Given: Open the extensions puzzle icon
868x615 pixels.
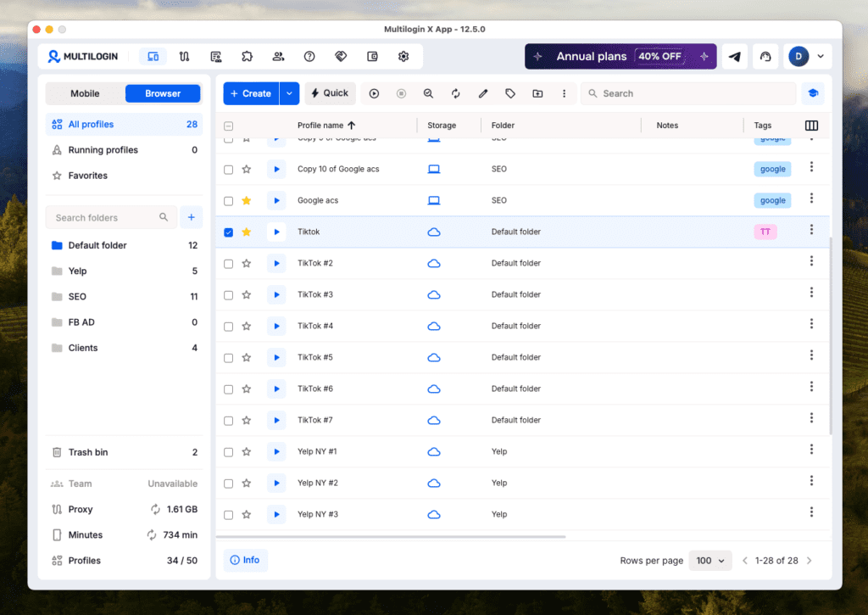Looking at the screenshot, I should [x=247, y=57].
